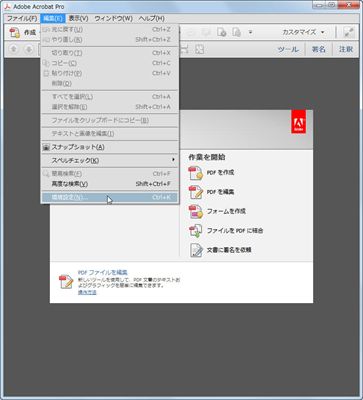
Task: Click the next page down-arrow icon
Action: coord(29,49)
